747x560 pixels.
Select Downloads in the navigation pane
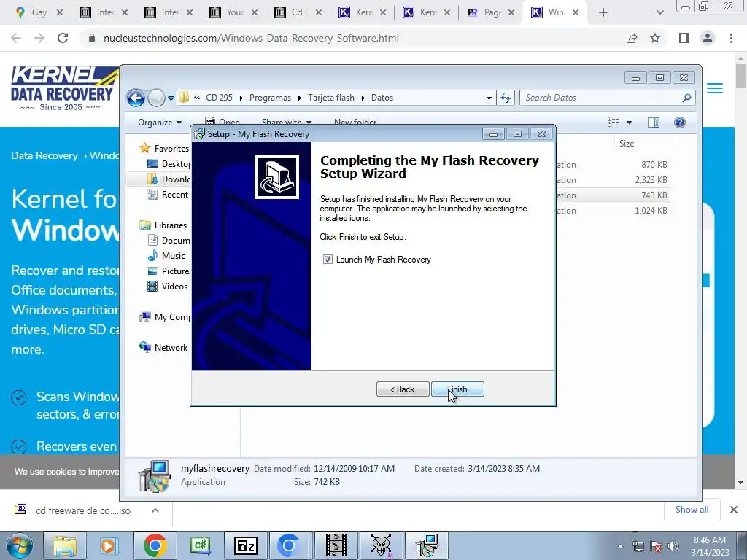coord(169,179)
